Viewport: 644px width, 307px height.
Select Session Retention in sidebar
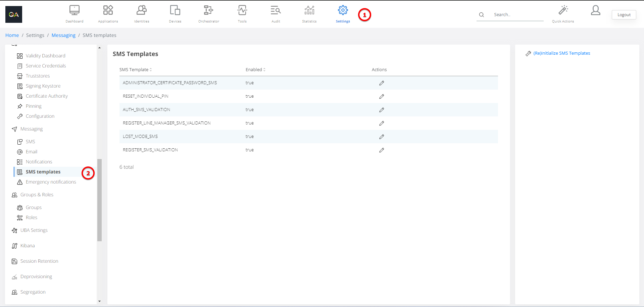(39, 261)
